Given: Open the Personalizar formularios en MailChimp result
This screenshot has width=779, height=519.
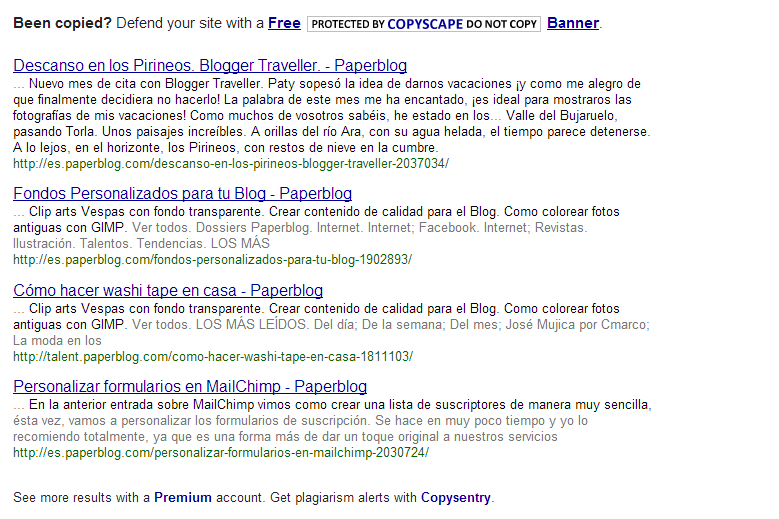Looking at the screenshot, I should [x=190, y=386].
